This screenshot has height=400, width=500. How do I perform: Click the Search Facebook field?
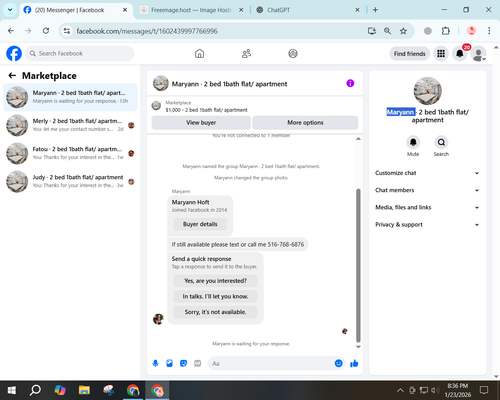coord(80,53)
